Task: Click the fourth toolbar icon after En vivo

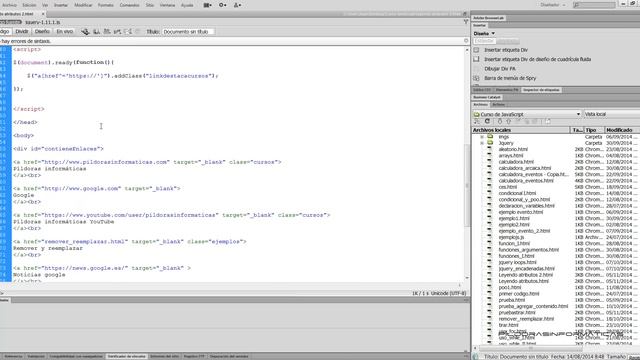Action: pyautogui.click(x=118, y=31)
